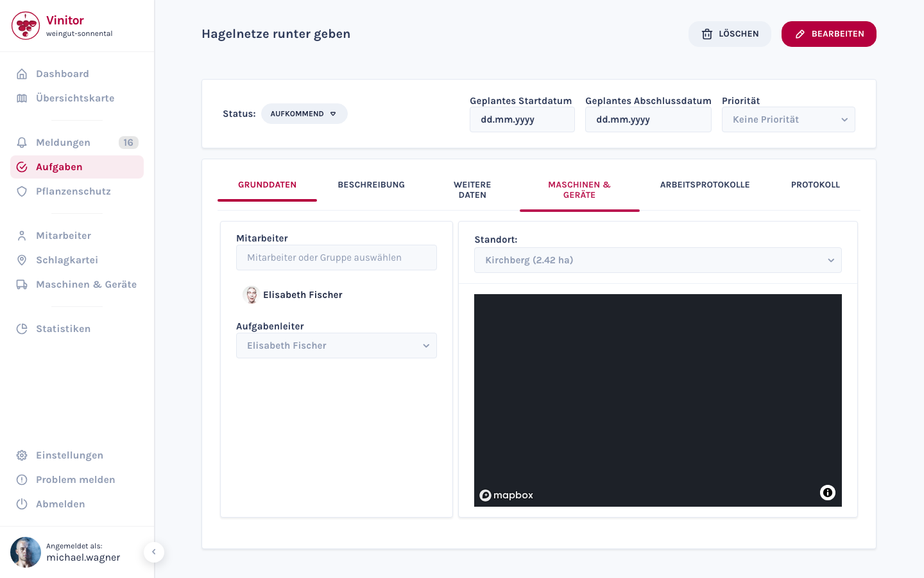Click the Mitarbeiter oder Gruppe auswählen field

(x=336, y=258)
